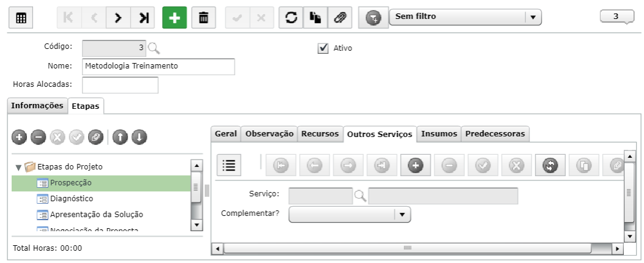Click services toolbar round confirm check

point(483,165)
